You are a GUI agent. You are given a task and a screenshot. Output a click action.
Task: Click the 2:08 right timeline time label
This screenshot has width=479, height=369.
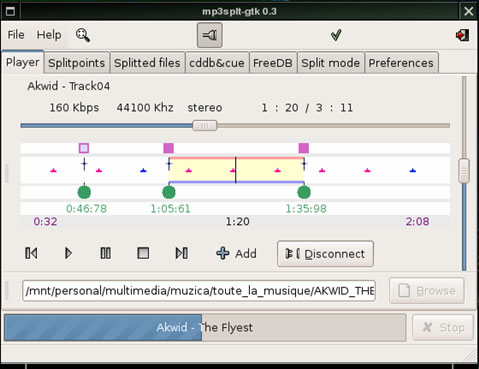point(417,222)
